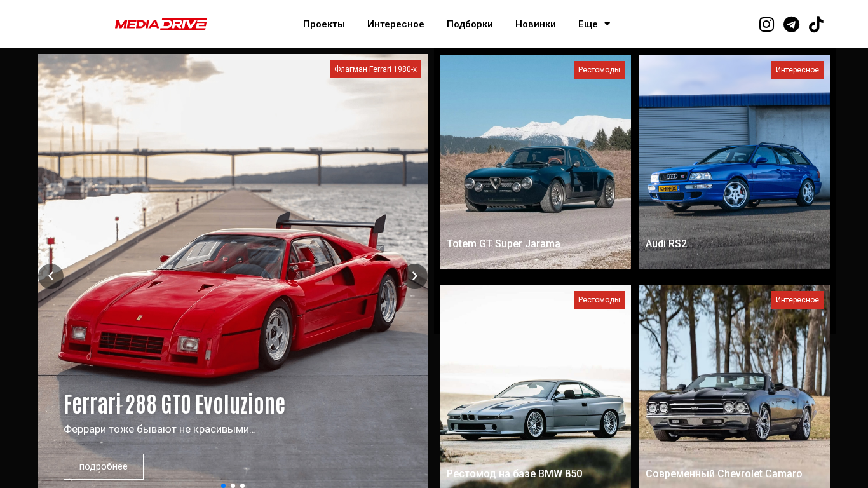Select the first (blue) slider pagination dot

point(223,485)
